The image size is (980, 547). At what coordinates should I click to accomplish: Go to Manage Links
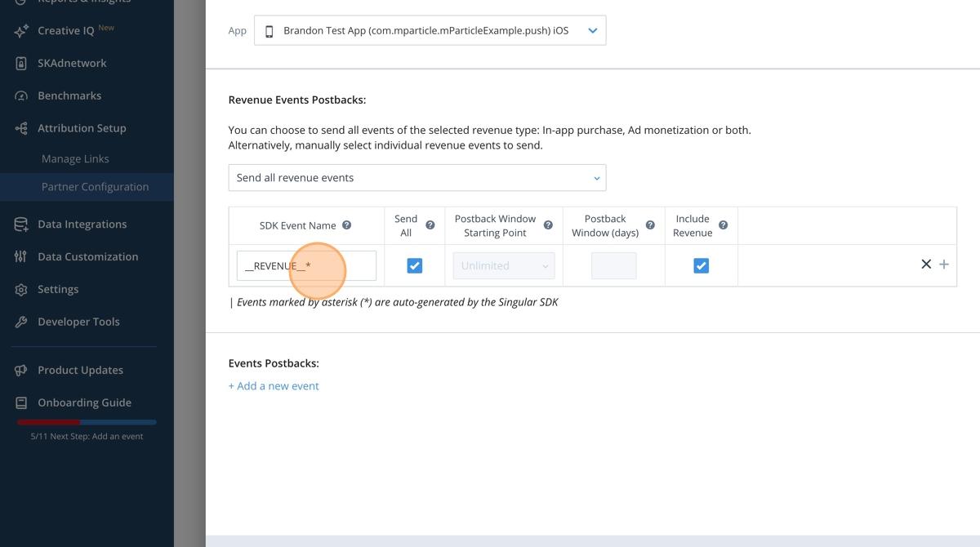[x=74, y=158]
